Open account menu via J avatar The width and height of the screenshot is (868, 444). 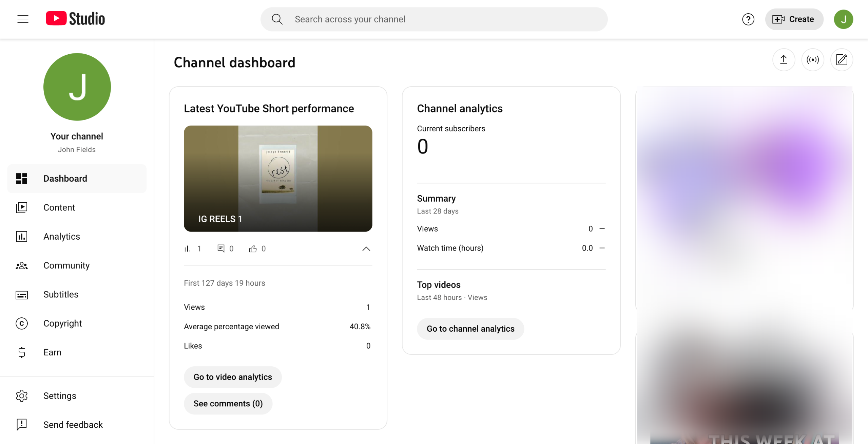coord(843,19)
